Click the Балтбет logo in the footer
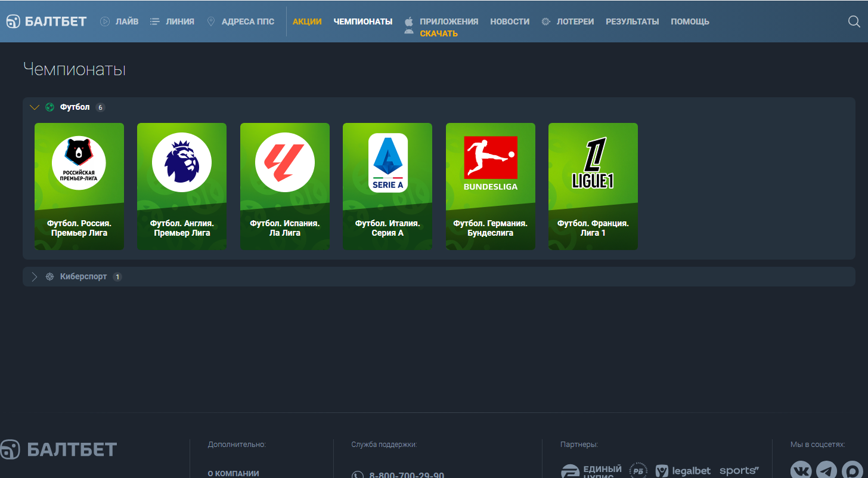The image size is (868, 478). point(58,449)
